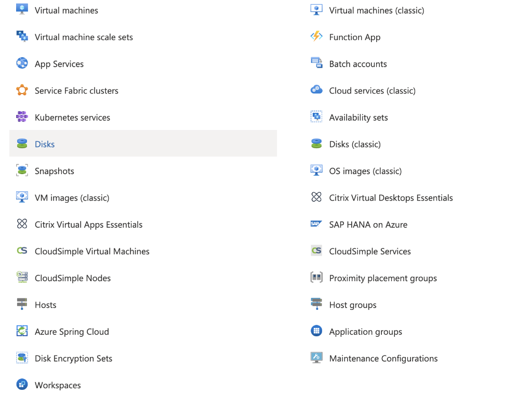Click the CloudSimple Services CS icon
The image size is (532, 407).
coord(316,251)
